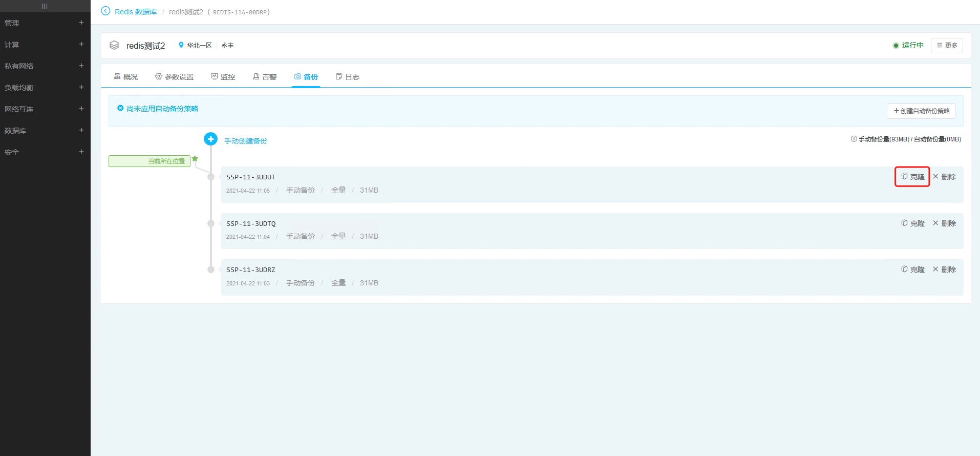Screen dimensions: 980x456
Task: Click 创建自动备份策略 button
Action: [921, 111]
